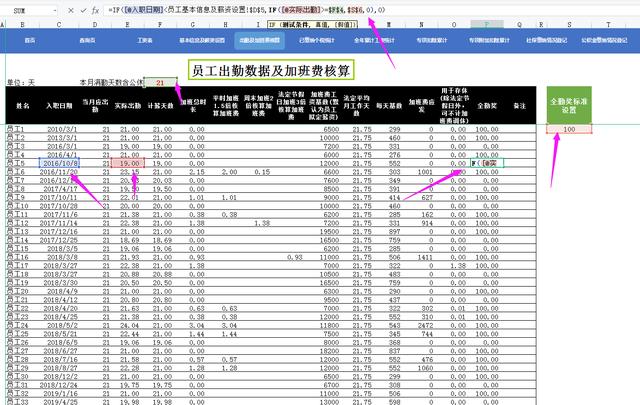Select holiday overtime value 0.93 in 员工16 row

click(x=291, y=257)
